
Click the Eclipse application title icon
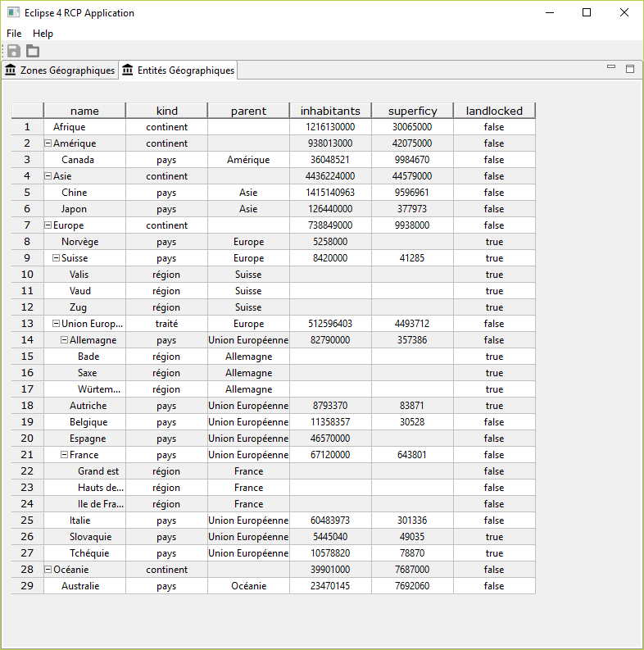point(13,12)
